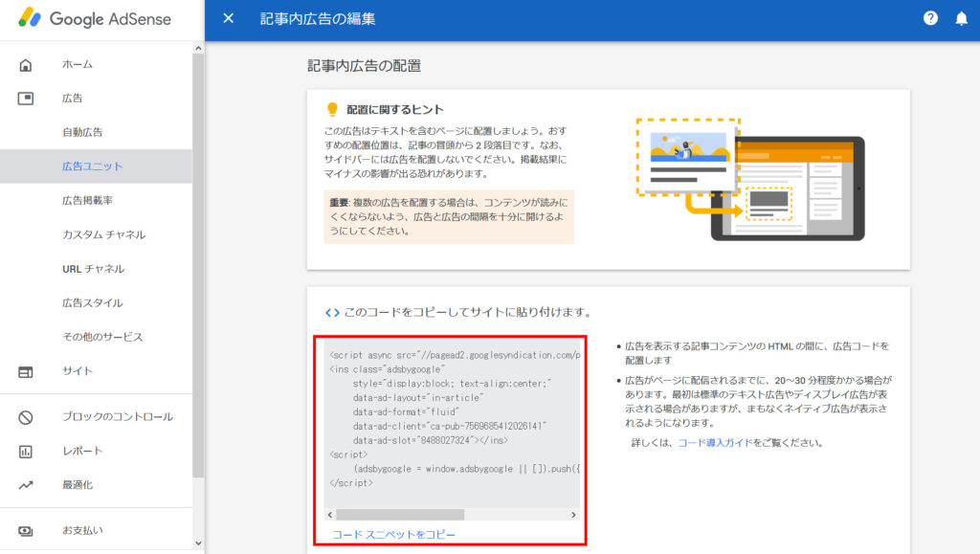Open the help question mark icon
The height and width of the screenshot is (554, 980).
tap(930, 19)
